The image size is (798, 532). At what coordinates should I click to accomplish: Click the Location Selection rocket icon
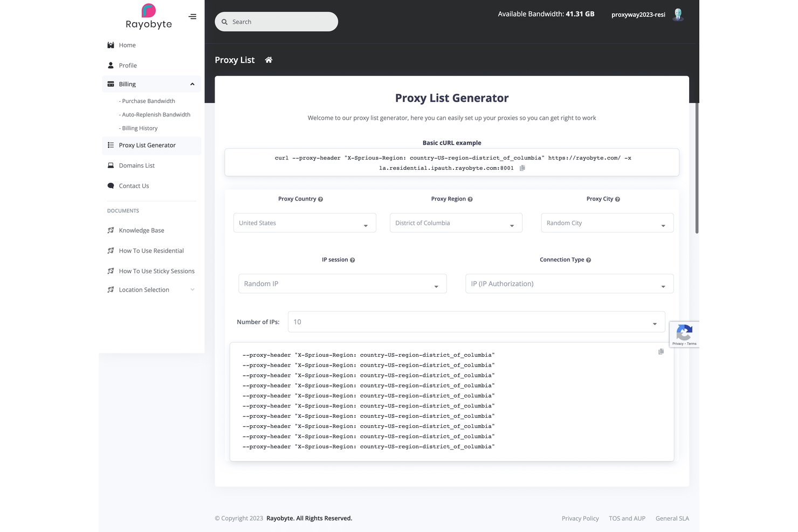click(111, 290)
